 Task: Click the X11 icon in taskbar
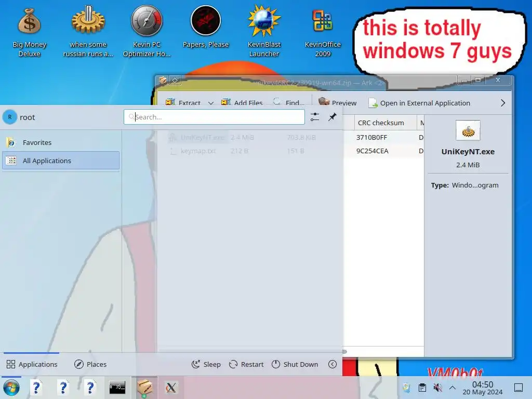pyautogui.click(x=170, y=388)
